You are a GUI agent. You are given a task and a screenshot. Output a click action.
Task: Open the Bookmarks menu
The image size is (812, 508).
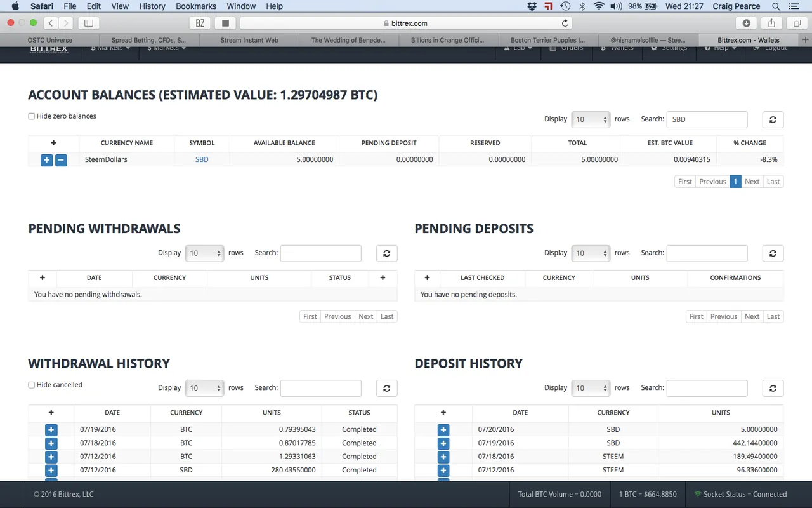tap(196, 6)
